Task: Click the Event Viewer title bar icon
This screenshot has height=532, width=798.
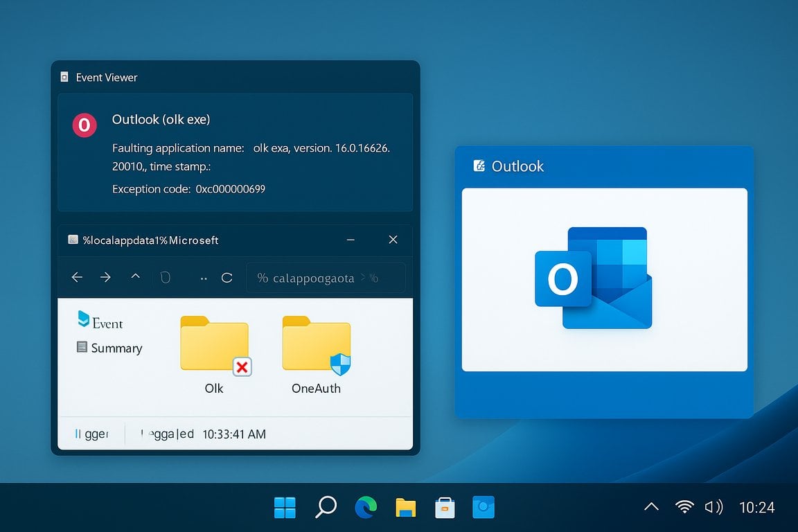Action: pyautogui.click(x=64, y=77)
